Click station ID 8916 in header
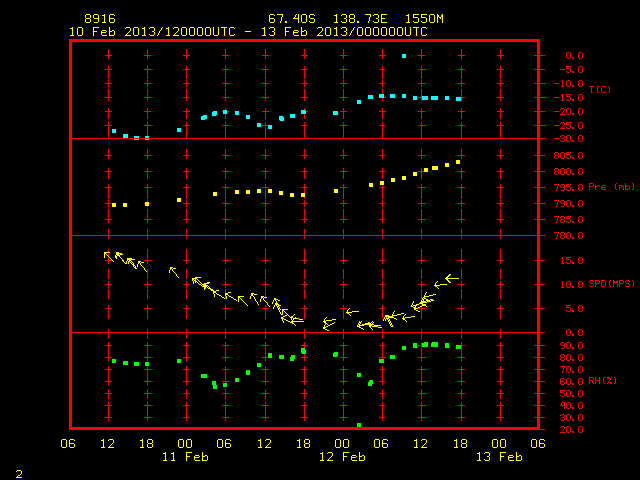The image size is (640, 480). (100, 19)
